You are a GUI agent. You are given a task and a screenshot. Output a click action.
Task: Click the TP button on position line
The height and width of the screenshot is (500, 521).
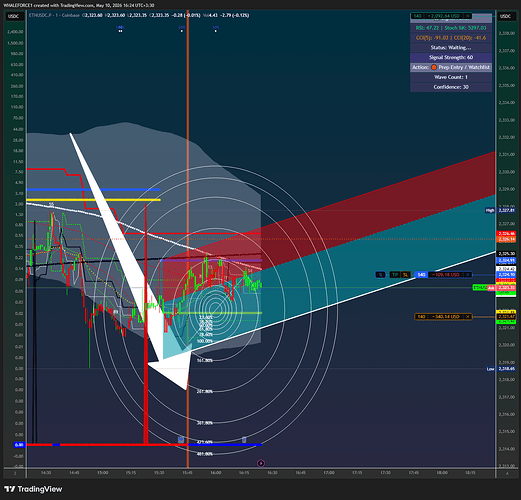click(x=395, y=275)
